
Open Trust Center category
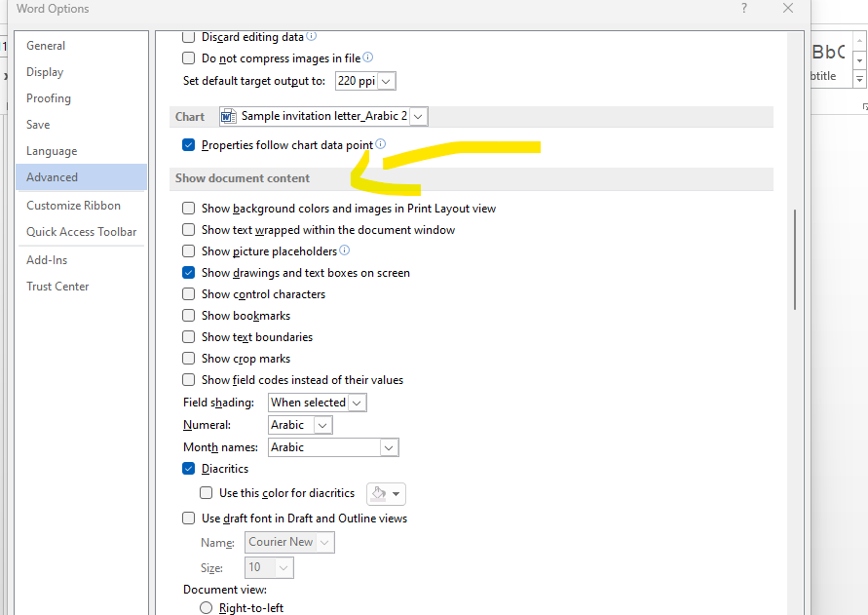pos(82,287)
